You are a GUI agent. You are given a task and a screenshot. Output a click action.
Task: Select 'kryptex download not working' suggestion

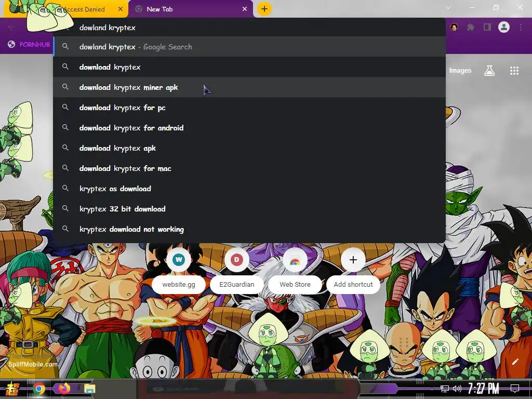pos(249,229)
